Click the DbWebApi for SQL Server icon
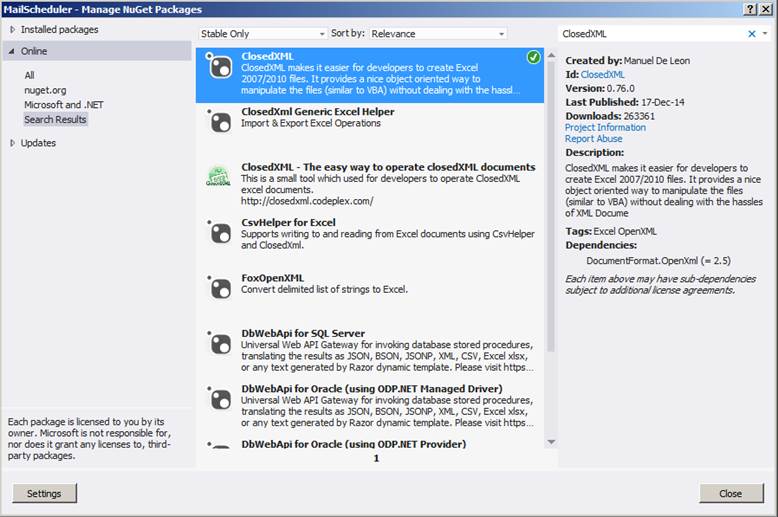778x517 pixels. pos(219,343)
